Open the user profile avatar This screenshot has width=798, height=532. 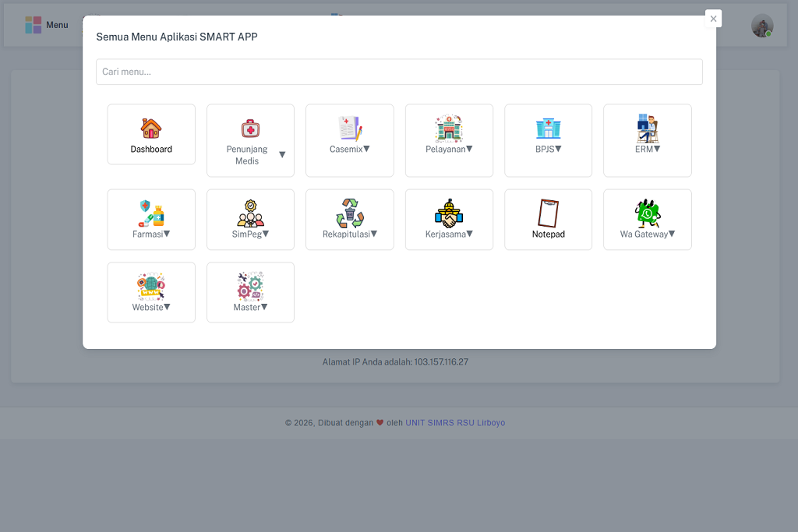[x=761, y=26]
